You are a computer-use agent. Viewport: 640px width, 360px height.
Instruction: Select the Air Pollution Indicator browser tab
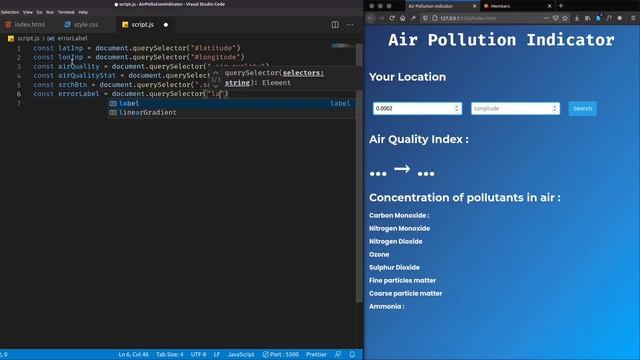click(442, 6)
